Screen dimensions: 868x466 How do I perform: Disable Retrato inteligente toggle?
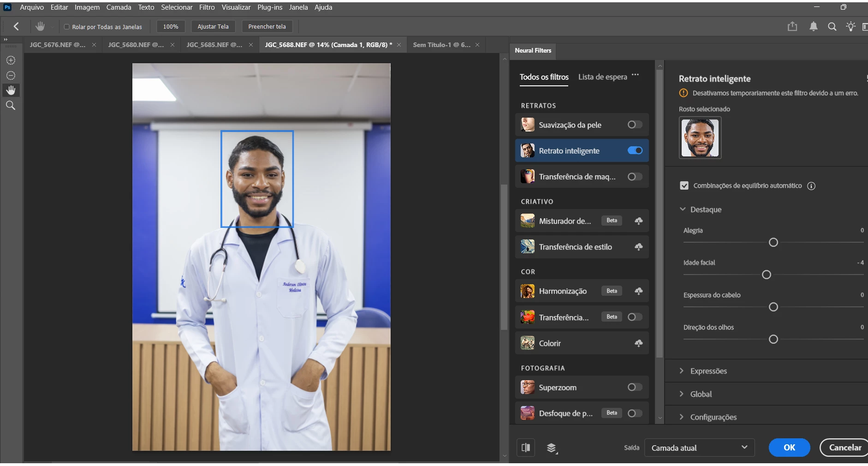click(x=635, y=150)
